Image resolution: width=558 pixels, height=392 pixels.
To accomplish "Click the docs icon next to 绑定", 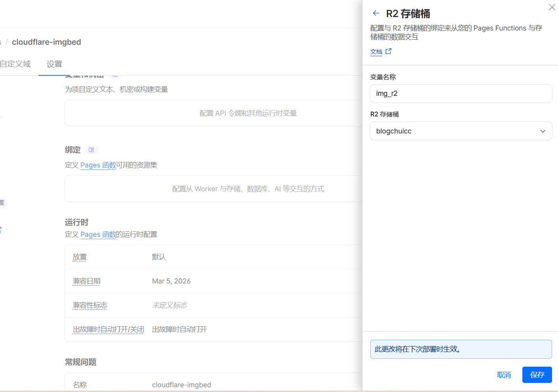I will 91,150.
